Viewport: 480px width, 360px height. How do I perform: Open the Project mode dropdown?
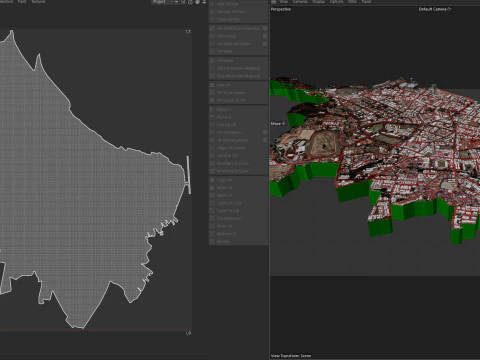(x=165, y=2)
